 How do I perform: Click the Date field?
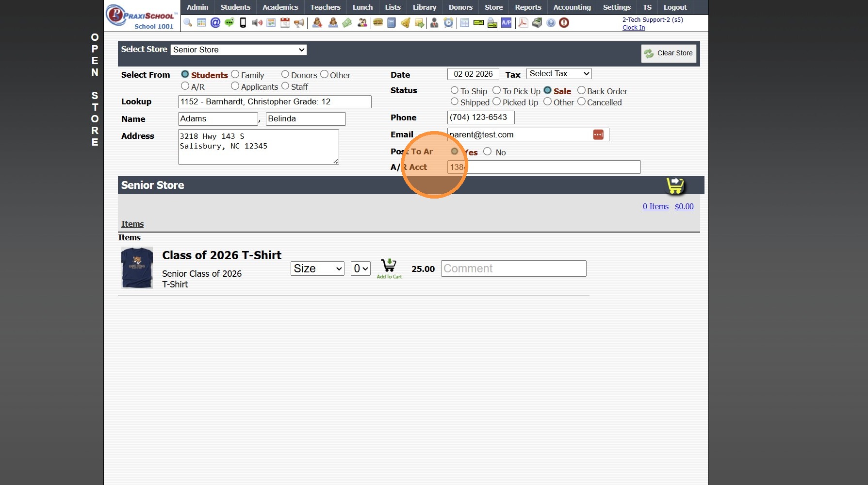point(473,74)
